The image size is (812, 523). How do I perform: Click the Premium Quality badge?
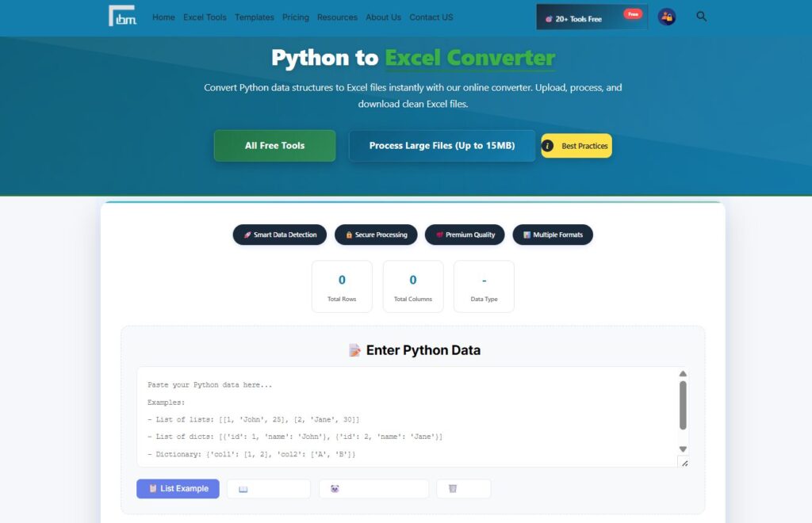(x=465, y=235)
